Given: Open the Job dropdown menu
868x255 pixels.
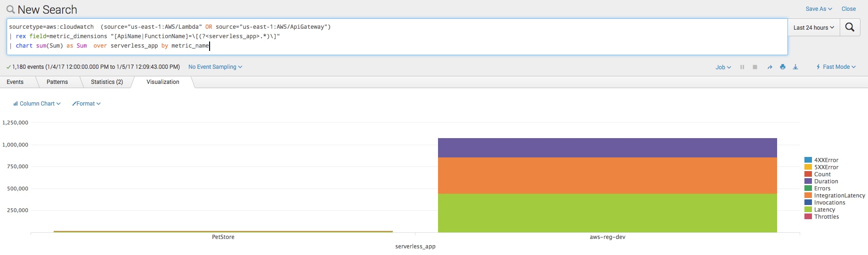Looking at the screenshot, I should (x=723, y=67).
